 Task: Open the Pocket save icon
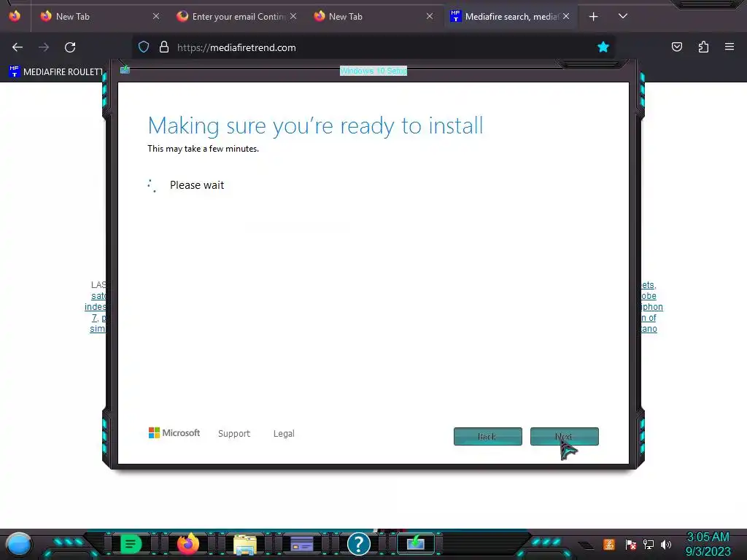[x=677, y=47]
